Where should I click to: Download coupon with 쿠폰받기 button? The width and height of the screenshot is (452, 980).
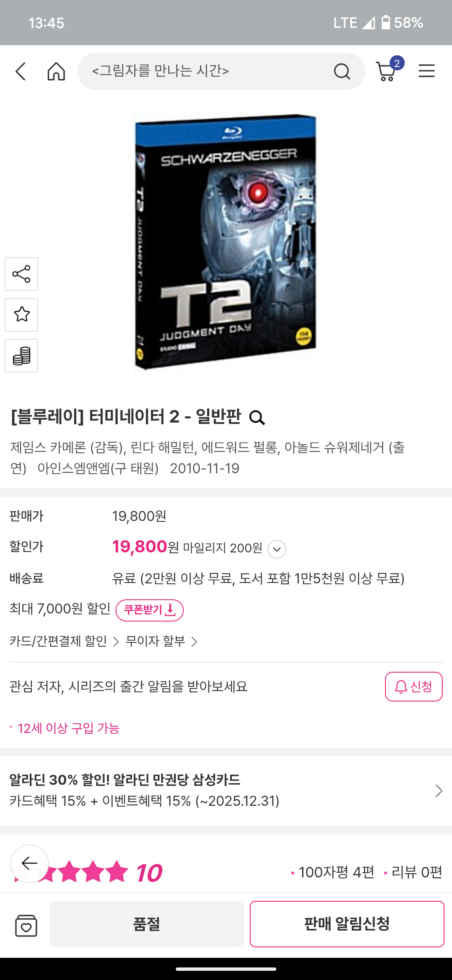149,610
